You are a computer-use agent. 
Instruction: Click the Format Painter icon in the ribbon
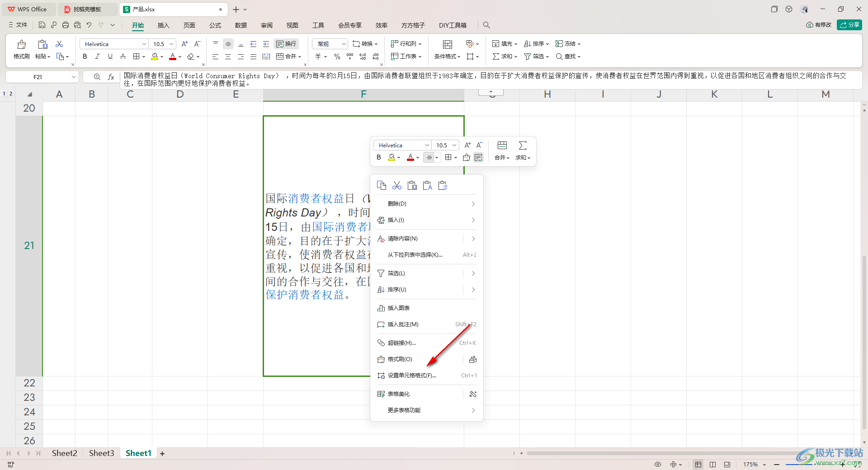21,44
